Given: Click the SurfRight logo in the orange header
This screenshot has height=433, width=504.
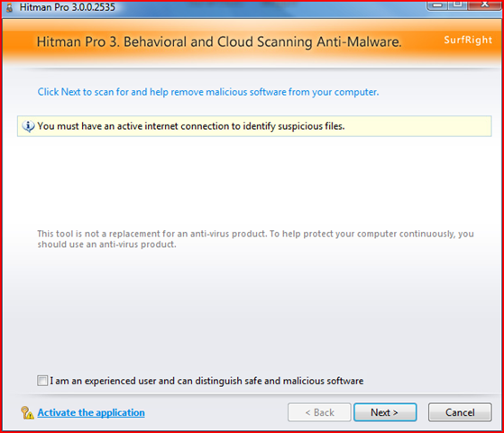Looking at the screenshot, I should pyautogui.click(x=468, y=40).
